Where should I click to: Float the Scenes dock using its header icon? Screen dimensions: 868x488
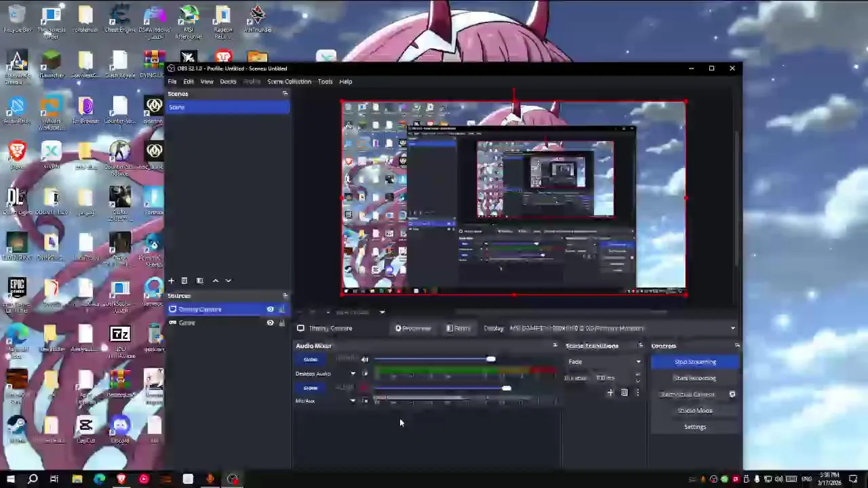click(x=285, y=94)
